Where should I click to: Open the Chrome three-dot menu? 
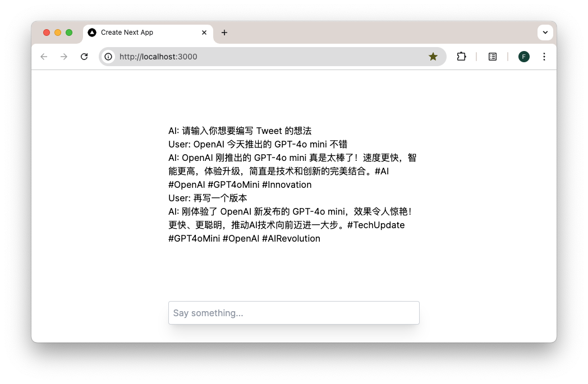(544, 57)
